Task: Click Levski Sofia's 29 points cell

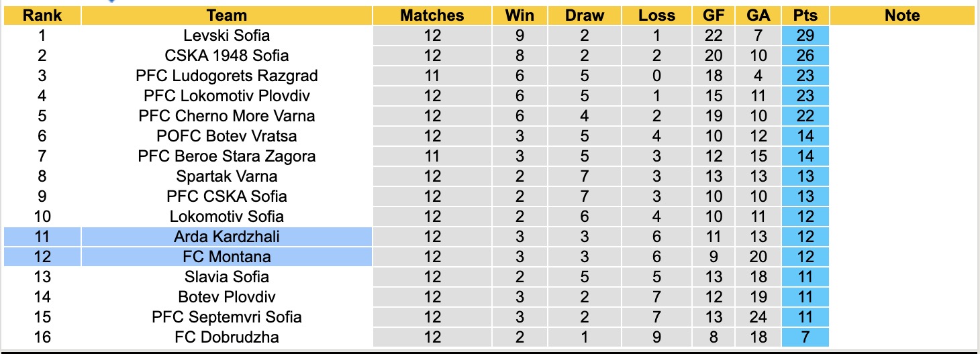Action: [805, 36]
